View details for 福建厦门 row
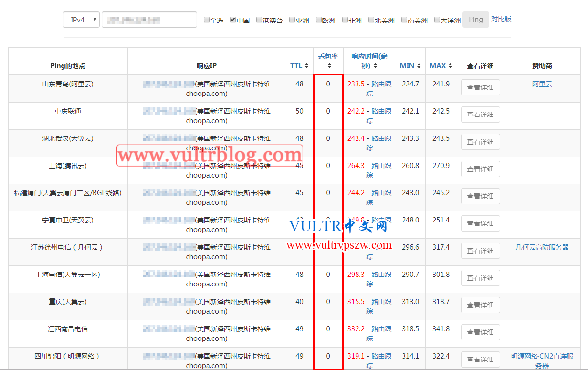The height and width of the screenshot is (370, 588). [x=480, y=196]
